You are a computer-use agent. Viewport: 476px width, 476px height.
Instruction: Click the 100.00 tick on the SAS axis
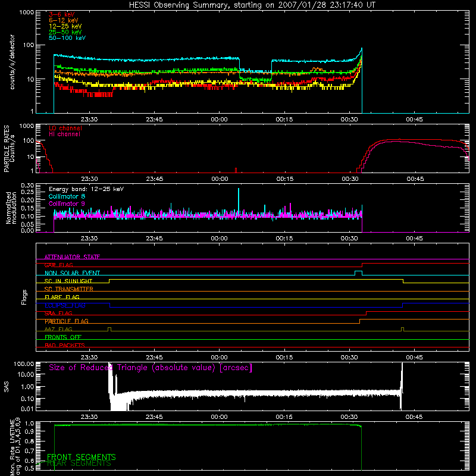click(24, 364)
